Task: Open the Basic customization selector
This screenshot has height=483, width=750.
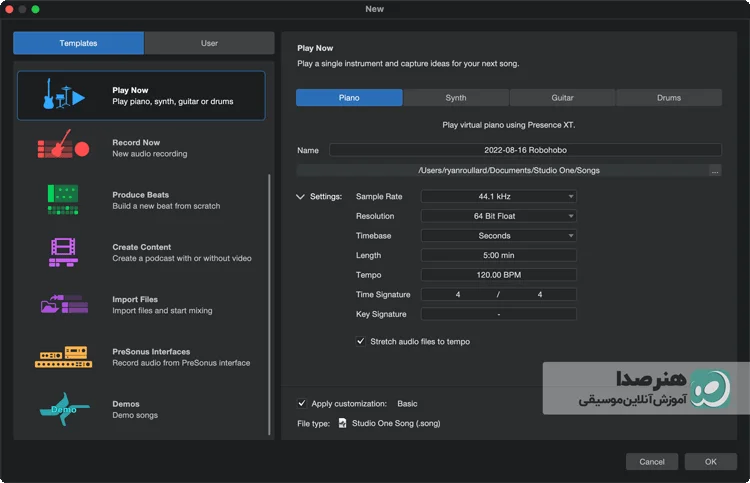Action: click(407, 404)
